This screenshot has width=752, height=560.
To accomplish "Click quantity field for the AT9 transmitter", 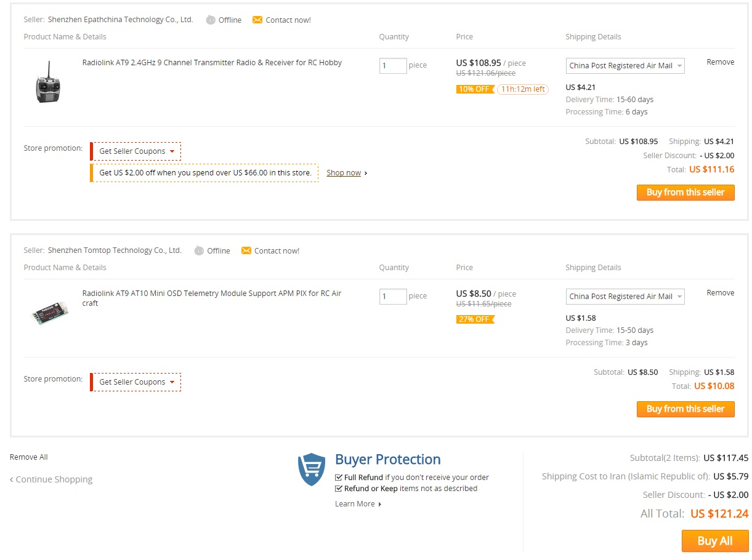I will (x=393, y=65).
